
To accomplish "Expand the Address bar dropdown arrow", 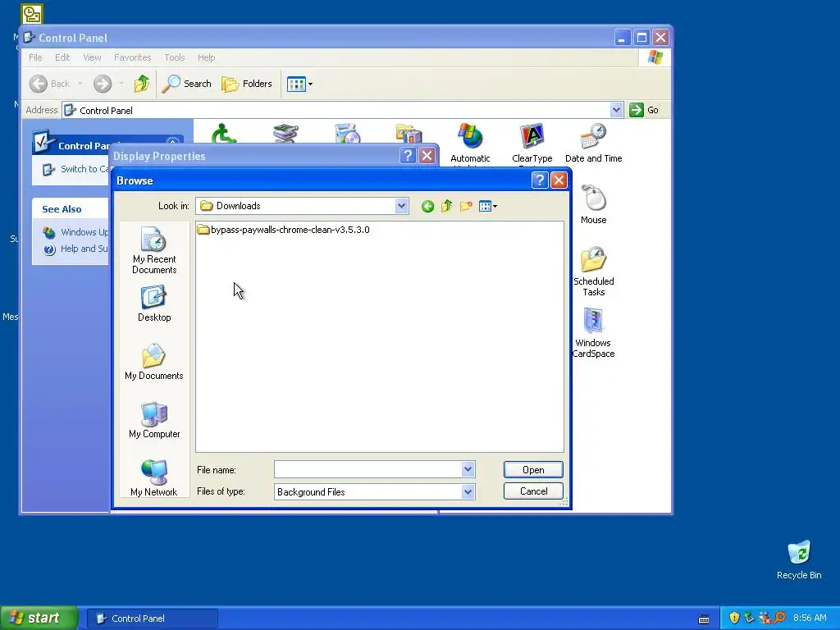I will (616, 110).
